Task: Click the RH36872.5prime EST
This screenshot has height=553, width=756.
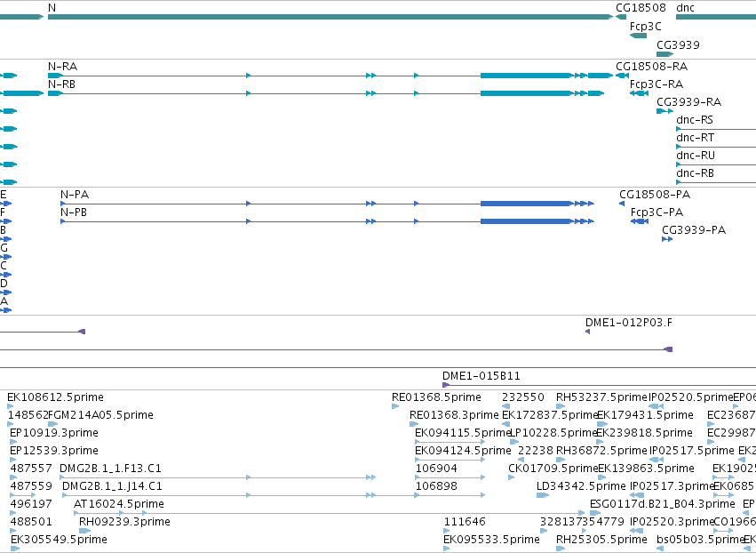Action: (561, 460)
